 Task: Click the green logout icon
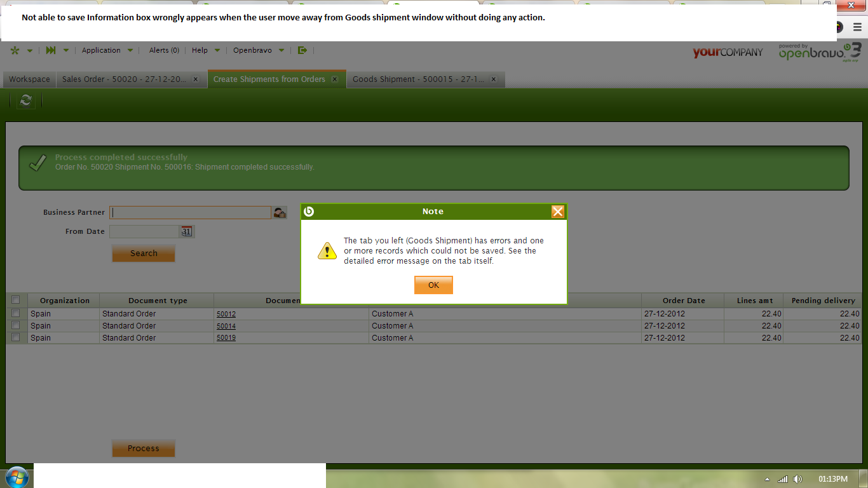302,51
